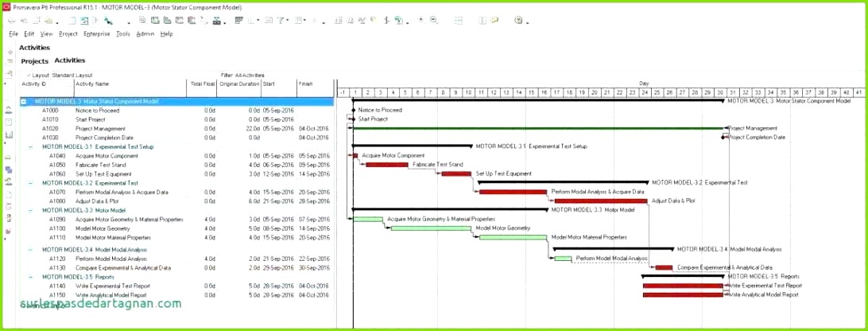Open the Layout: Standard Layout options bar
868x331 pixels.
[x=56, y=75]
